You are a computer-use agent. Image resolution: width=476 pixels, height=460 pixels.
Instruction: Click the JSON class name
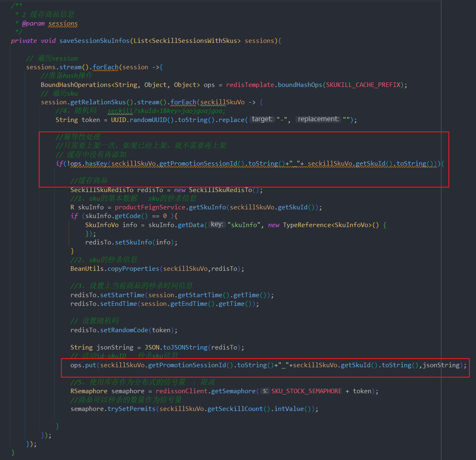point(152,347)
